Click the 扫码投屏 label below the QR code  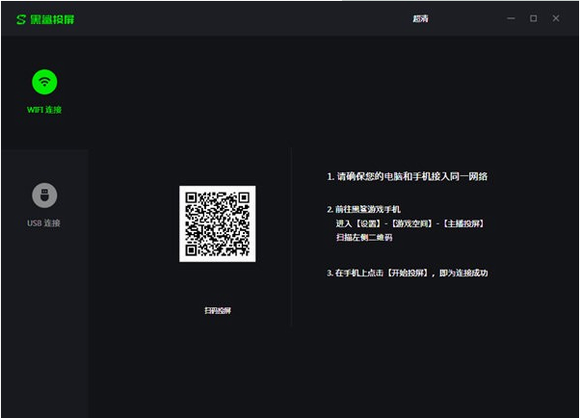(218, 310)
